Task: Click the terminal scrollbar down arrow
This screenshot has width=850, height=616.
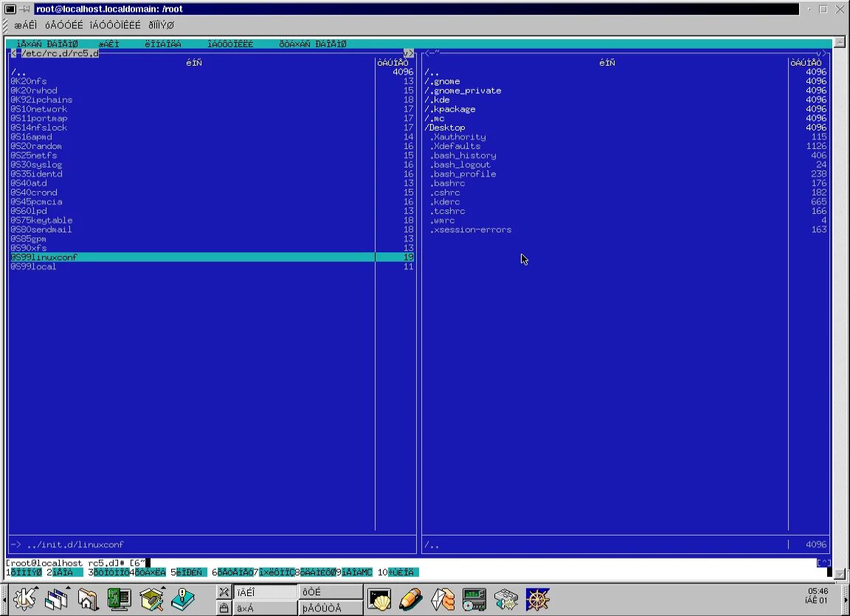Action: [x=840, y=574]
